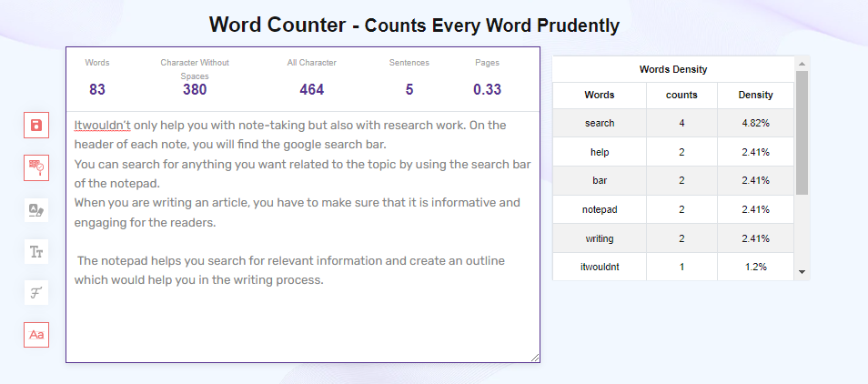Viewport: 868px width, 384px height.
Task: Click the All Character value 464
Action: pyautogui.click(x=312, y=90)
